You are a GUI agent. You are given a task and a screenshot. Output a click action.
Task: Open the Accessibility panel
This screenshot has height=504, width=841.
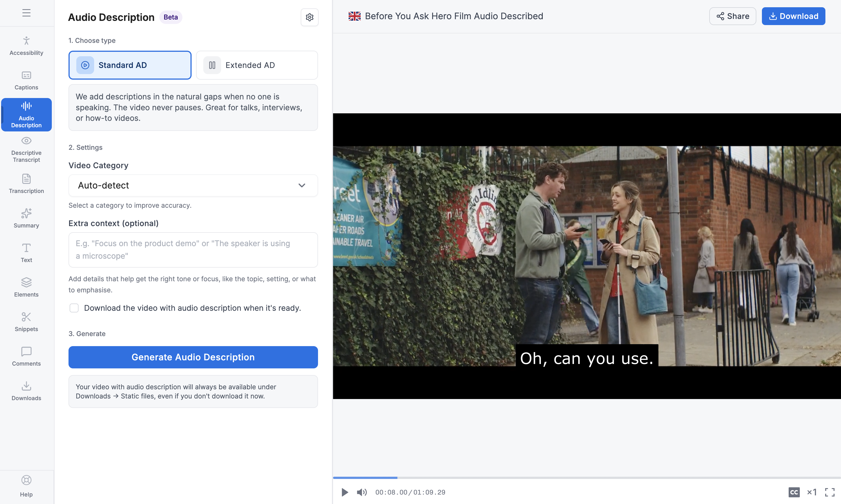(26, 46)
